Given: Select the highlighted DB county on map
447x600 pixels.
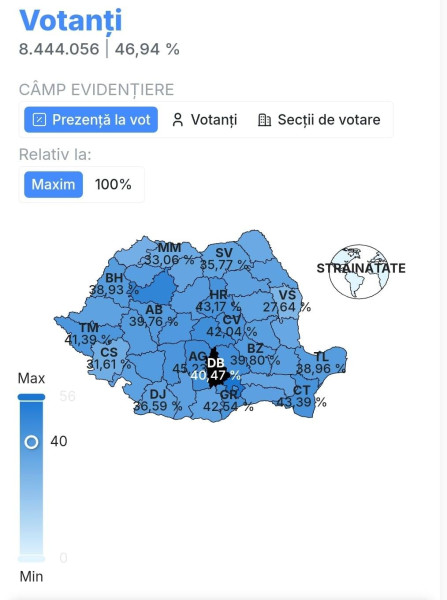Looking at the screenshot, I should click(x=217, y=367).
